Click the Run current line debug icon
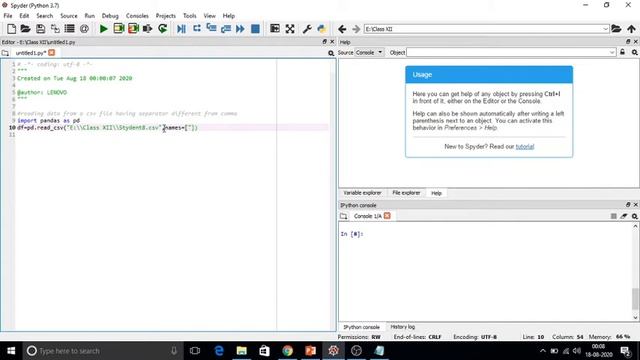The height and width of the screenshot is (360, 640). click(x=197, y=29)
